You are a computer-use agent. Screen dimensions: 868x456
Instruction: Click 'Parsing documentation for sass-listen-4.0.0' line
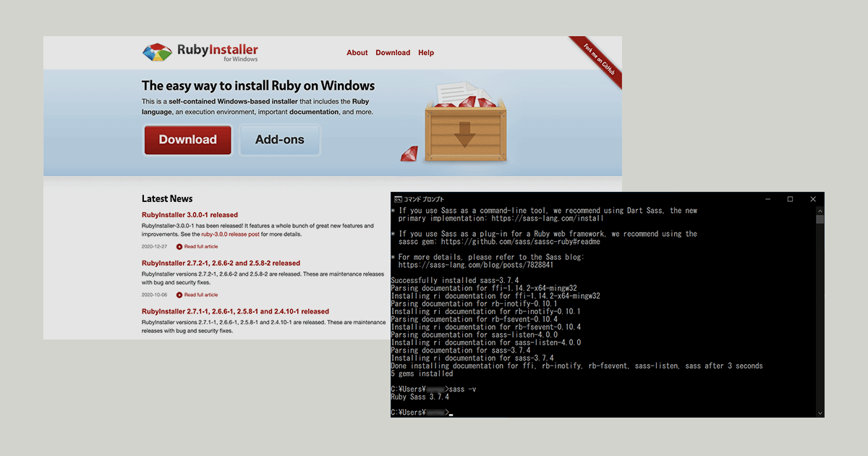click(475, 334)
